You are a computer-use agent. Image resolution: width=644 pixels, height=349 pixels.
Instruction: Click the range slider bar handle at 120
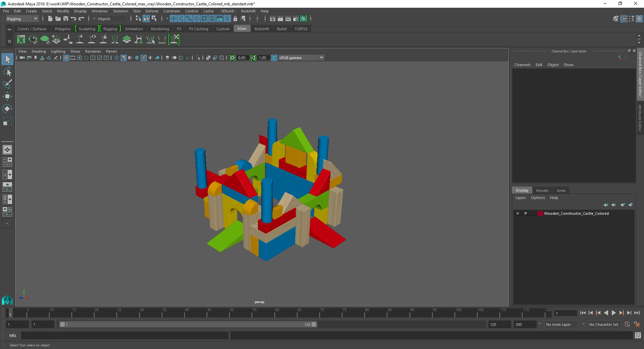[x=314, y=325]
